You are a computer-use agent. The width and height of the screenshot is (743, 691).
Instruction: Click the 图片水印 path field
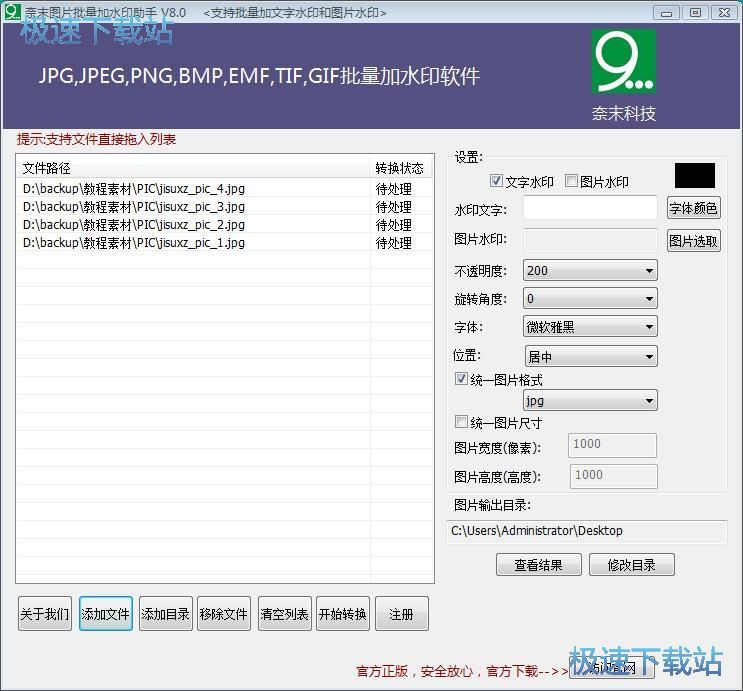click(590, 240)
